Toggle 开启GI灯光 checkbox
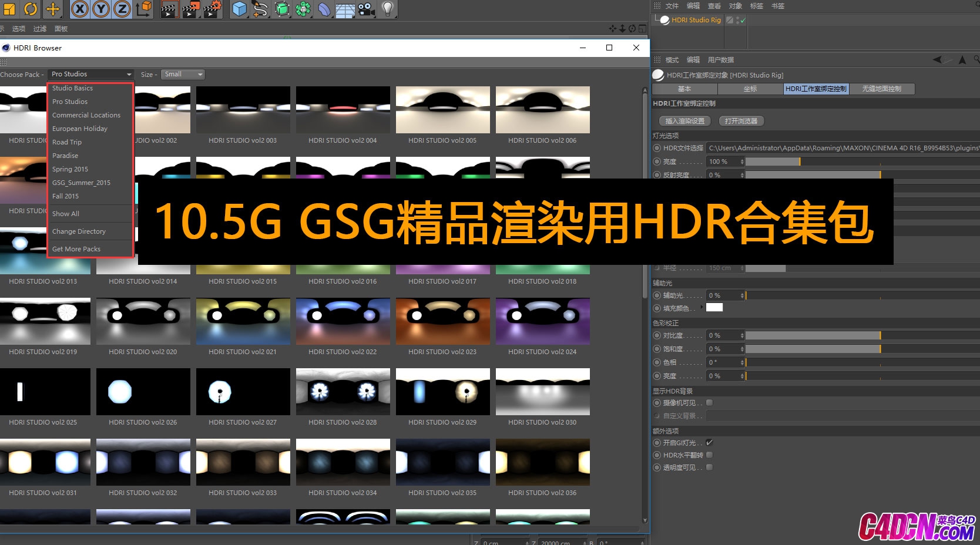Viewport: 980px width, 545px height. point(709,443)
